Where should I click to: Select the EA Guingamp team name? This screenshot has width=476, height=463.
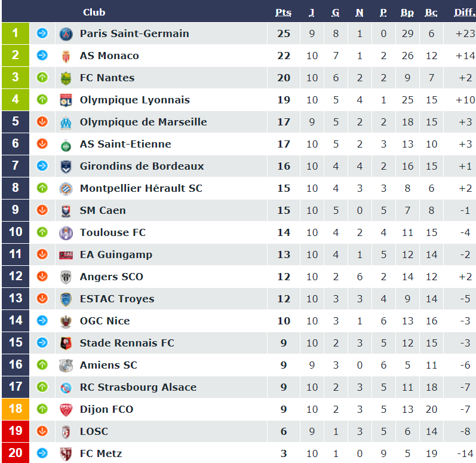coord(116,255)
